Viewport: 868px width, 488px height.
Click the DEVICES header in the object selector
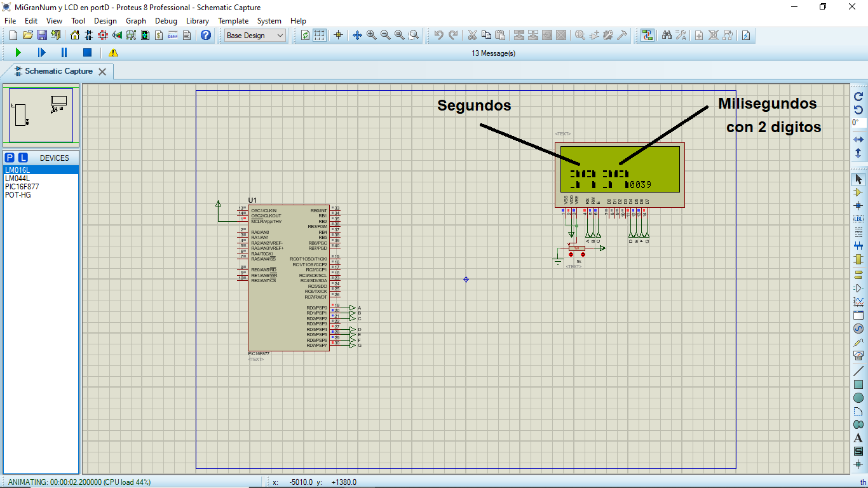point(55,158)
